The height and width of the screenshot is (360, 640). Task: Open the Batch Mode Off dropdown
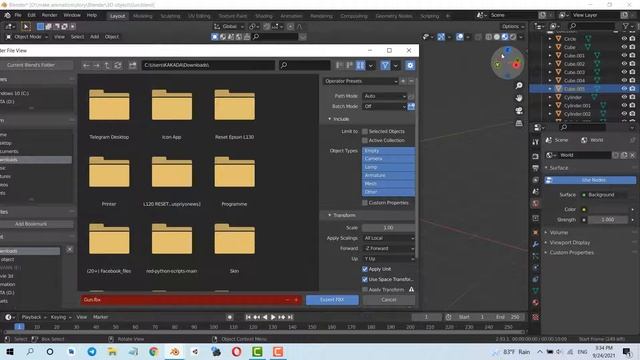[x=384, y=107]
